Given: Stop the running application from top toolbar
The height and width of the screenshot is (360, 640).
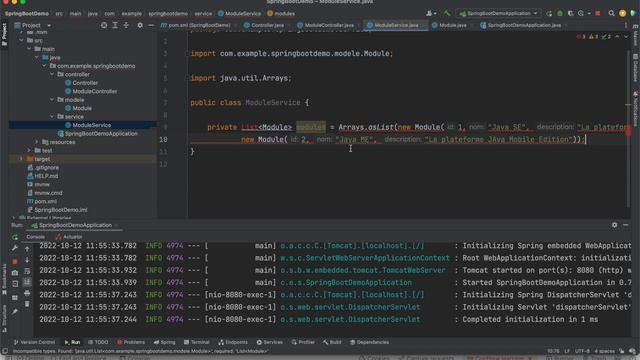Looking at the screenshot, I should pos(598,13).
